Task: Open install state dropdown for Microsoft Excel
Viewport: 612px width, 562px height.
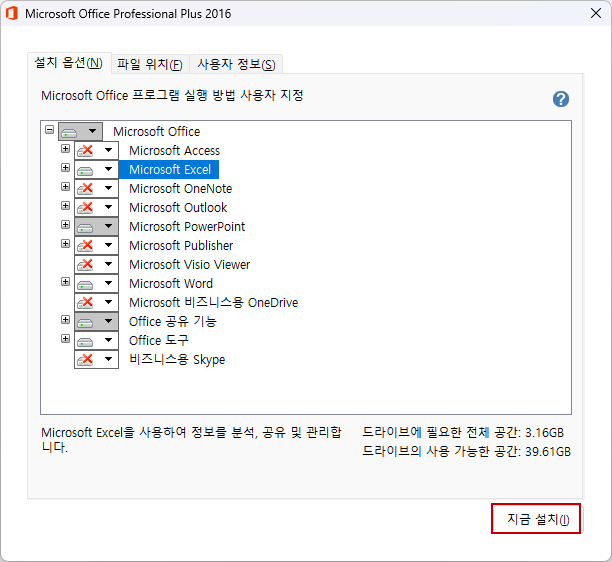Action: [96, 169]
